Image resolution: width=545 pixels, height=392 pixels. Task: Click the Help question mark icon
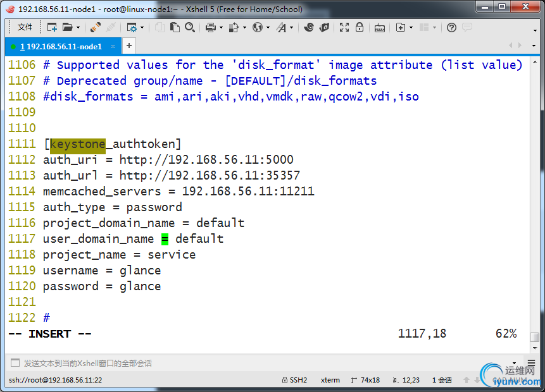click(451, 27)
